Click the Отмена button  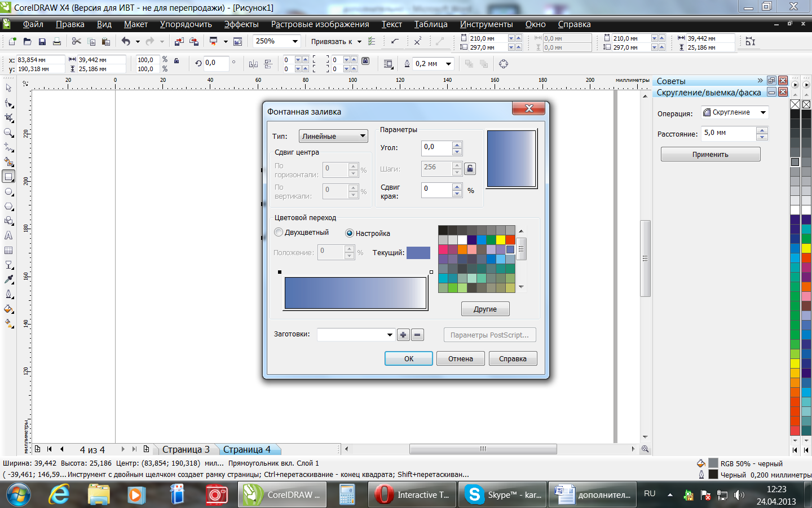[x=461, y=358]
